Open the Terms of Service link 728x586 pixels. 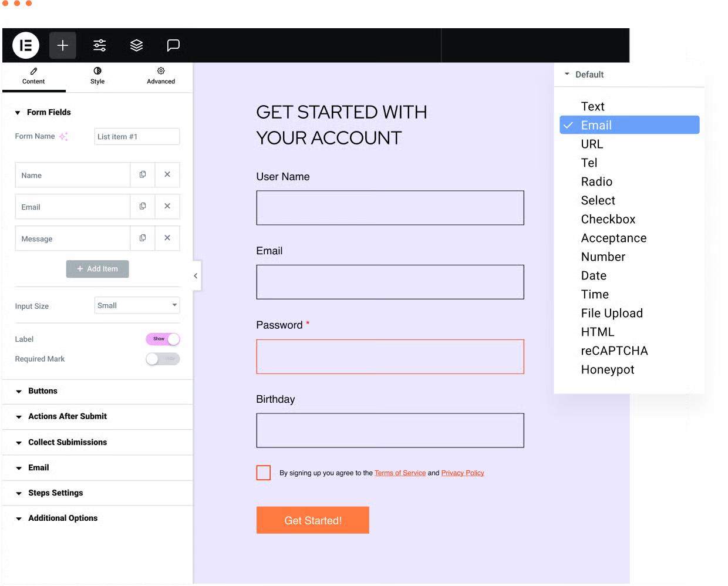pos(400,473)
